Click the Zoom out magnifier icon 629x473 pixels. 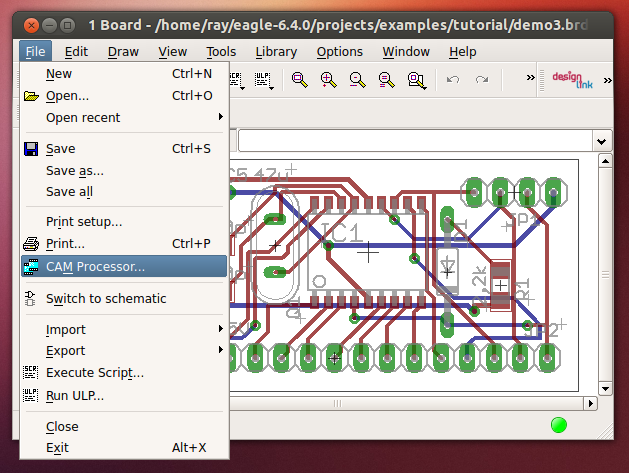[x=357, y=80]
